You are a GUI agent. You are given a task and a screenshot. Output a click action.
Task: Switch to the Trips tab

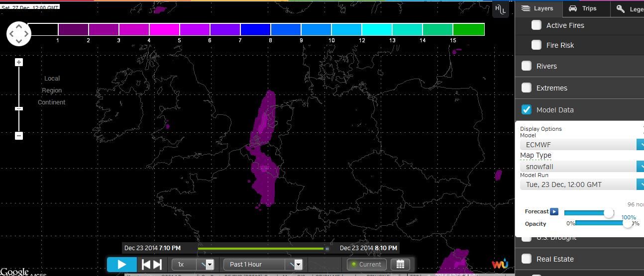pyautogui.click(x=583, y=8)
